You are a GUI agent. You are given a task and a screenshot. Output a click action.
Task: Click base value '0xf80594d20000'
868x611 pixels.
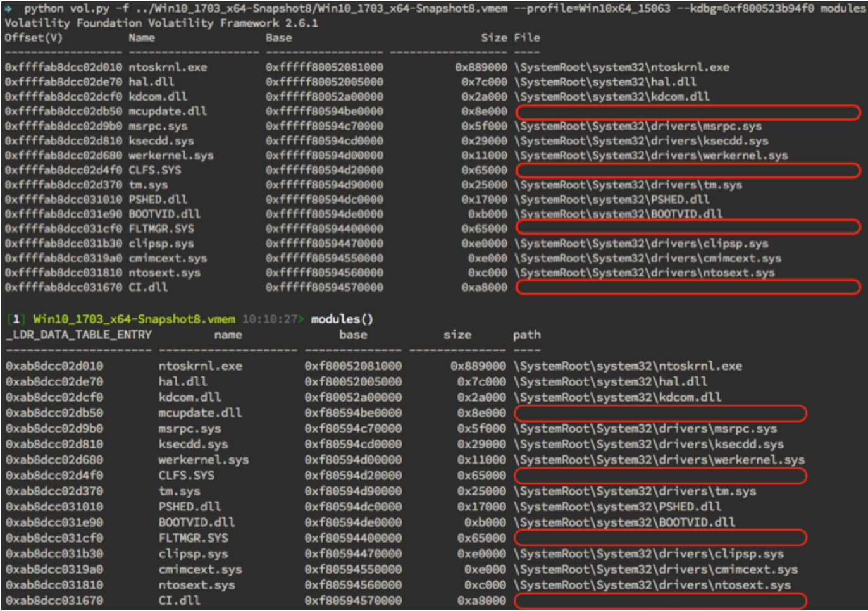coord(353,475)
